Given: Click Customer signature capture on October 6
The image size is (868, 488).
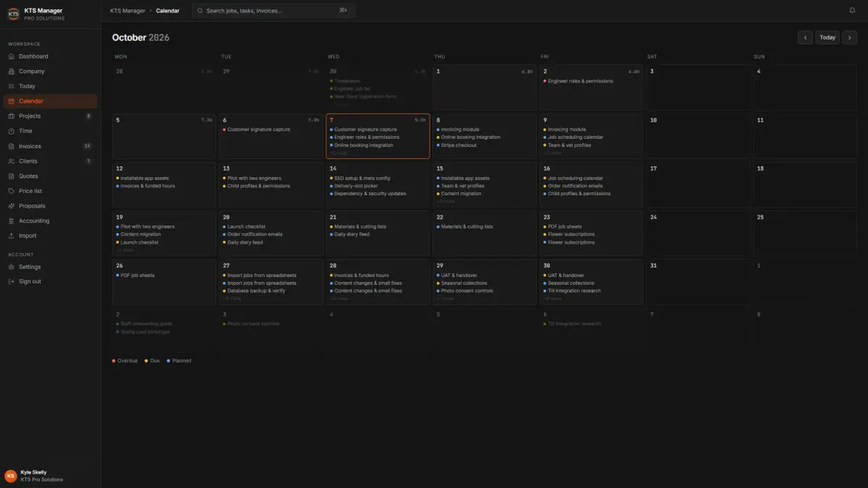Looking at the screenshot, I should coord(258,129).
